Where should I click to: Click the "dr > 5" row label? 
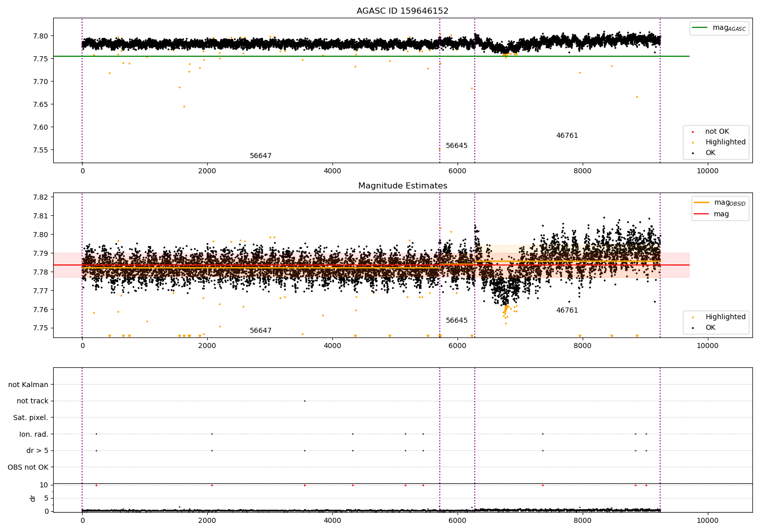(x=37, y=450)
